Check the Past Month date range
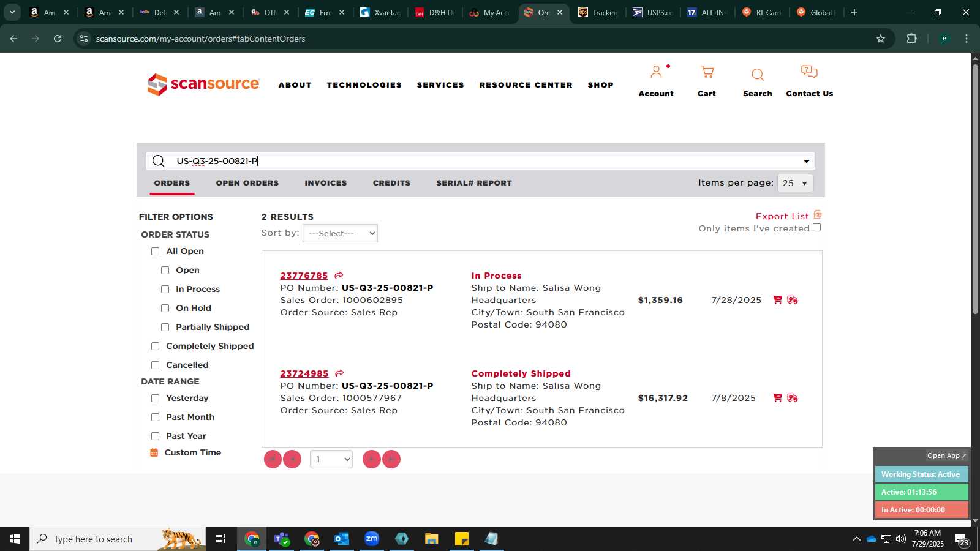This screenshot has width=980, height=551. [155, 418]
